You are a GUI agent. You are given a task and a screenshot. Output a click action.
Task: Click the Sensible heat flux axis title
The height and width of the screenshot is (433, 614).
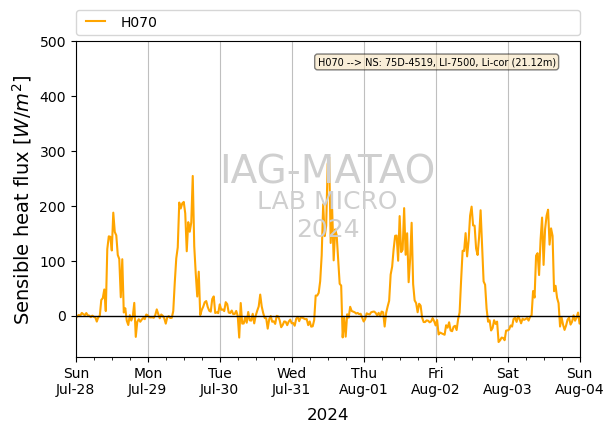coord(22,200)
